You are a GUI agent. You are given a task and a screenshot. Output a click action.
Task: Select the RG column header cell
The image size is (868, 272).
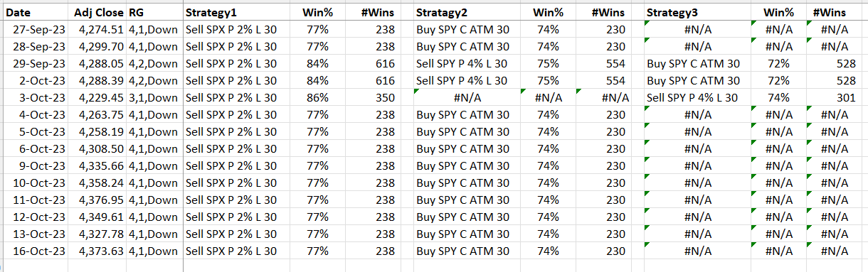tap(154, 13)
